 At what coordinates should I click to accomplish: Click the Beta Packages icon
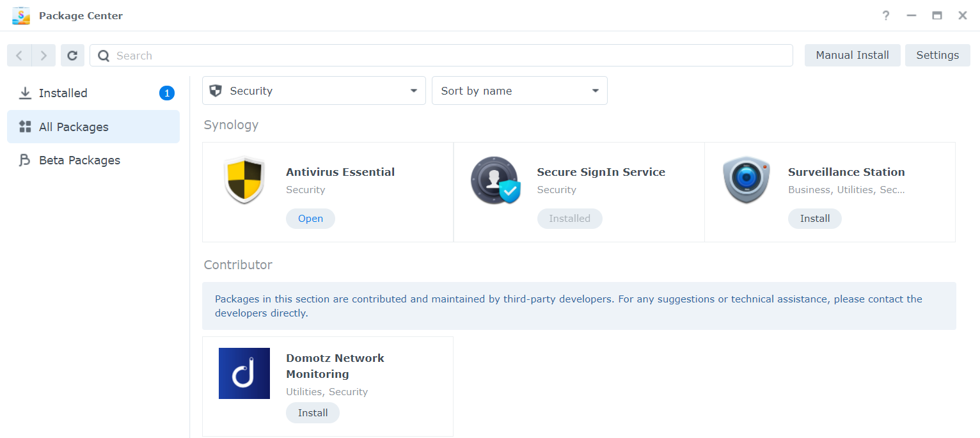click(x=25, y=160)
